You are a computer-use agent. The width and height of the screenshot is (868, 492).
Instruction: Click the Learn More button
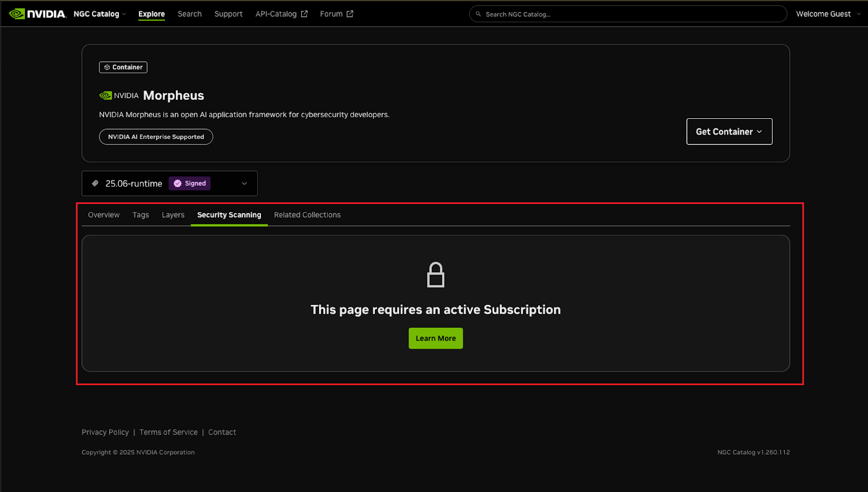pyautogui.click(x=436, y=338)
